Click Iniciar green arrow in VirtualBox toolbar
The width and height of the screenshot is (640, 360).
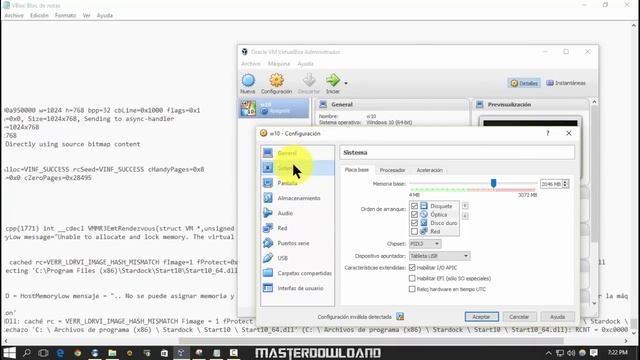333,83
